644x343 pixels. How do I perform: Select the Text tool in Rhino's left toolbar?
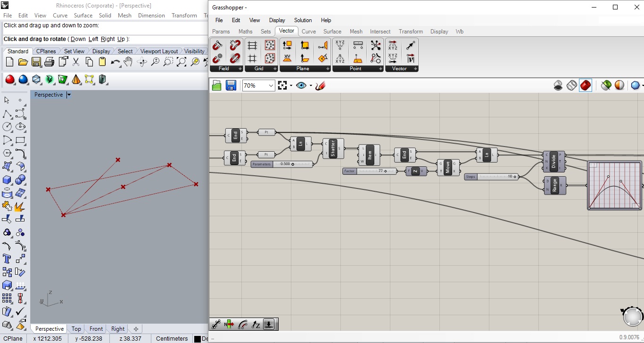pyautogui.click(x=7, y=259)
